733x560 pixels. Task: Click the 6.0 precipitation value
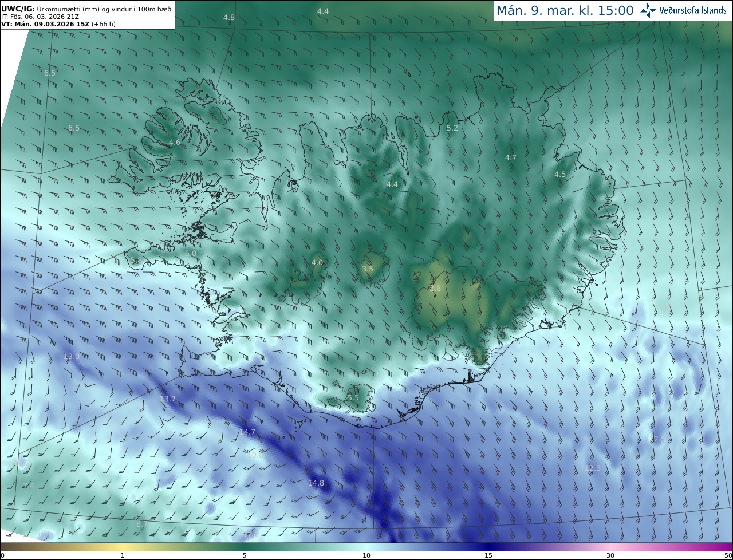[191, 253]
